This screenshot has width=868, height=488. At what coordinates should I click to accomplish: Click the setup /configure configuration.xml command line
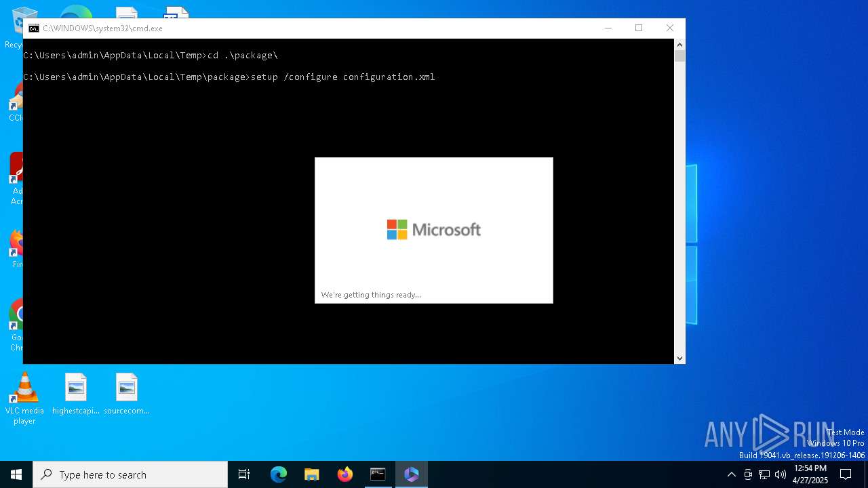[229, 77]
